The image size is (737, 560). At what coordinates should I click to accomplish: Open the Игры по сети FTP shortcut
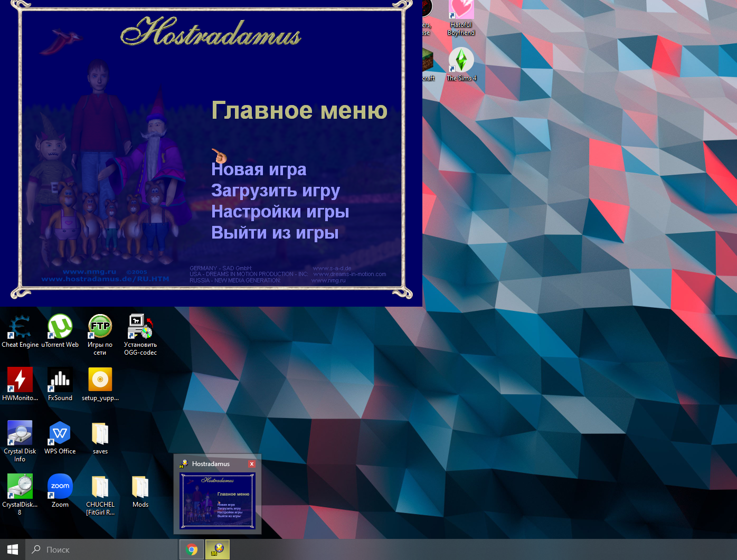click(x=100, y=335)
